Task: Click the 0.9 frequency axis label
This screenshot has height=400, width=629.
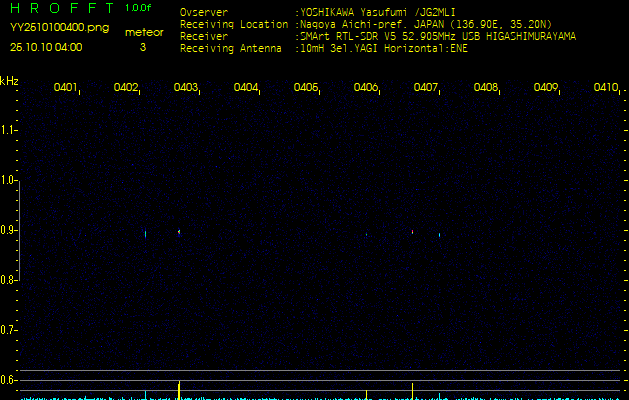Action: pos(7,230)
